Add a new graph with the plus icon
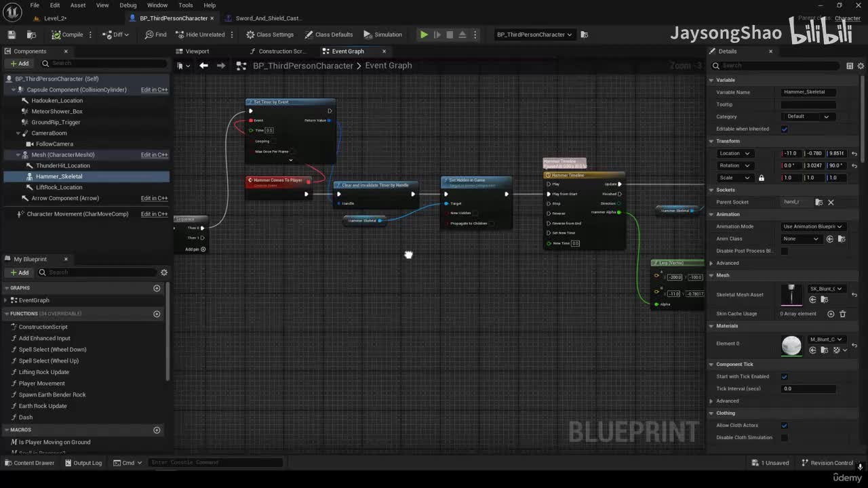868x488 pixels. pyautogui.click(x=157, y=288)
